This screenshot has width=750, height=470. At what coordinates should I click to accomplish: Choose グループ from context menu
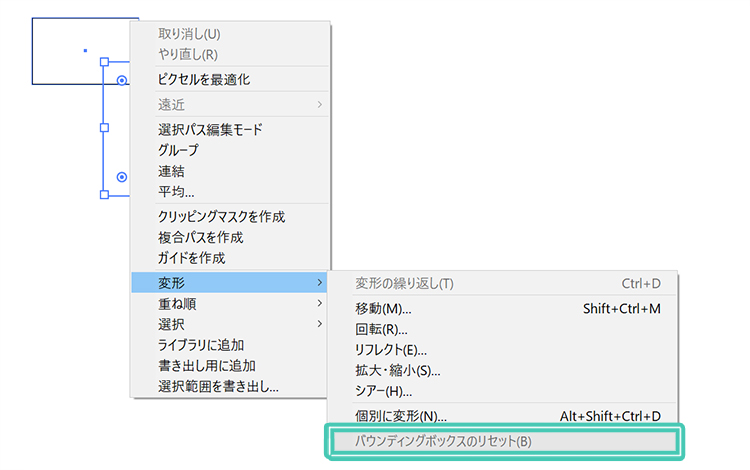pyautogui.click(x=230, y=150)
